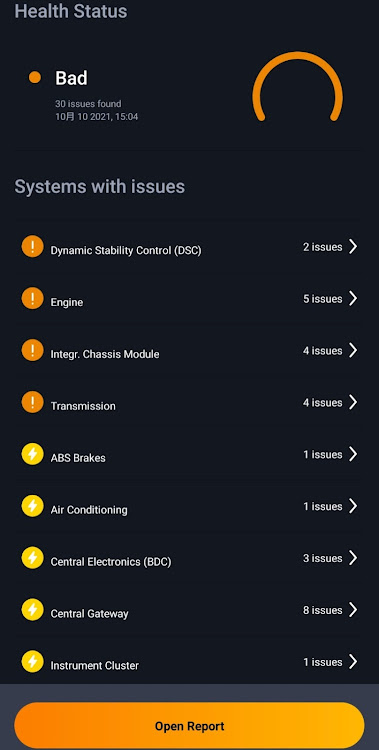Tap the warning icon next to Transmission
The height and width of the screenshot is (750, 379).
[x=33, y=402]
